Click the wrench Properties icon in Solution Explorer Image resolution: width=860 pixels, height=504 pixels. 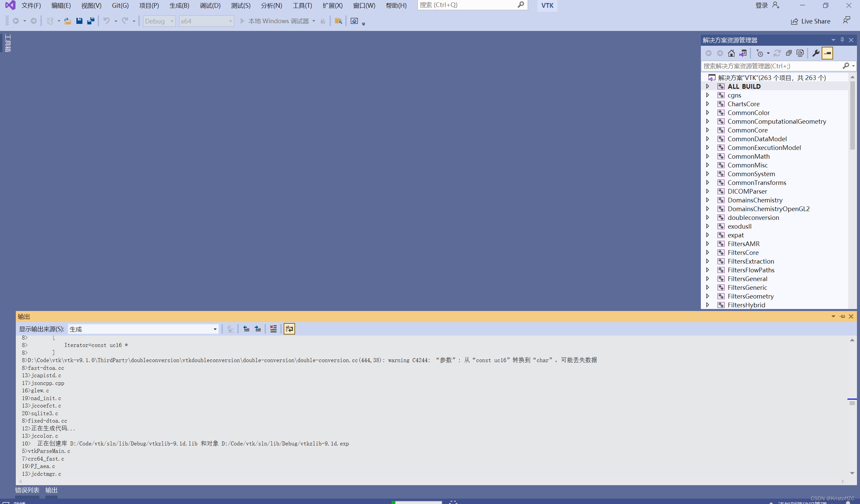[x=815, y=53]
